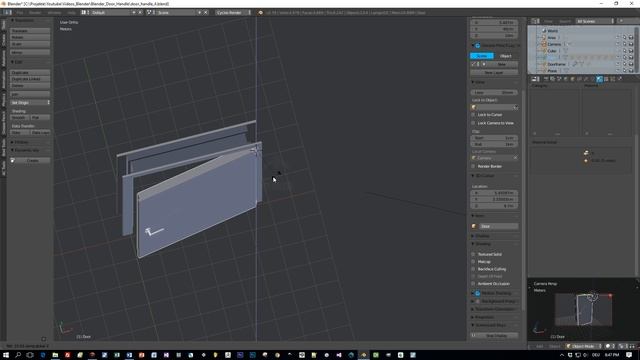Open the Window menu
Viewport: 640px width, 360px height.
coord(54,13)
